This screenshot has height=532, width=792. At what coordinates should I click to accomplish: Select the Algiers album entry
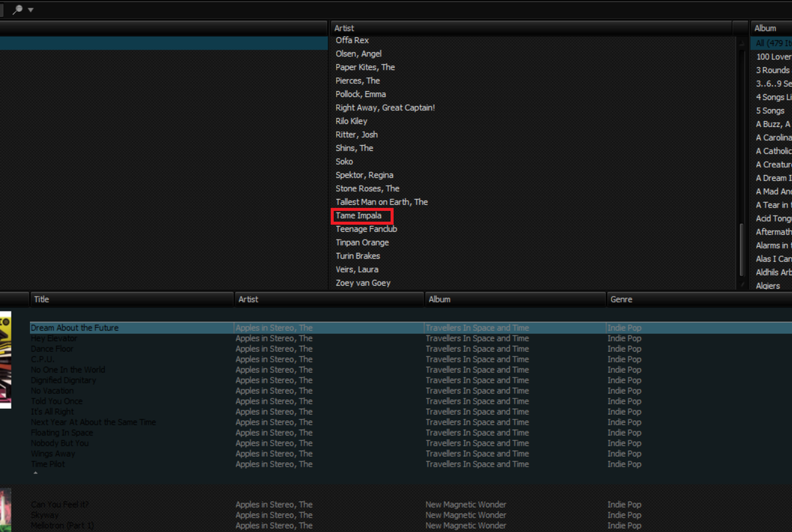click(x=768, y=286)
